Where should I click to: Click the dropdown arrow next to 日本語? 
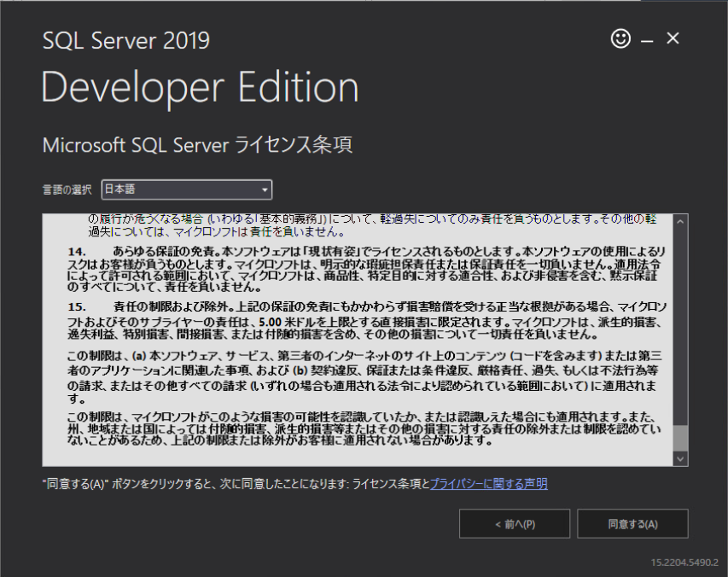[x=265, y=189]
